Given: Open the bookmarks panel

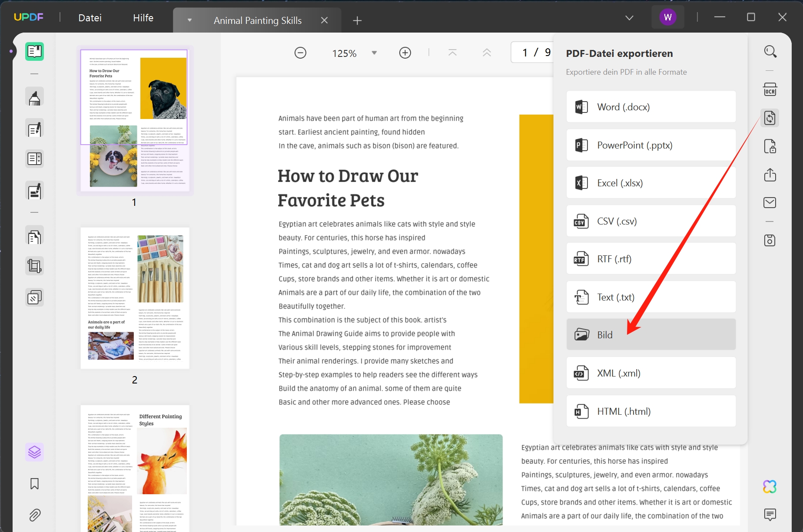Looking at the screenshot, I should point(34,484).
